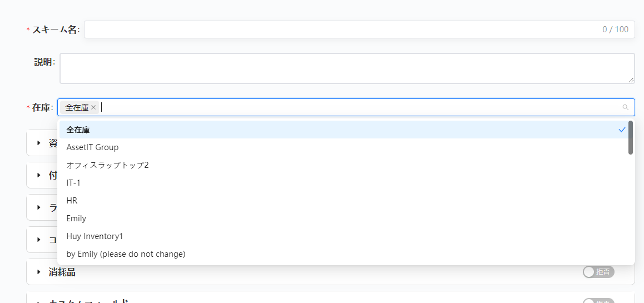
Task: Pick "by Emily (please do not change)" option
Action: (126, 254)
